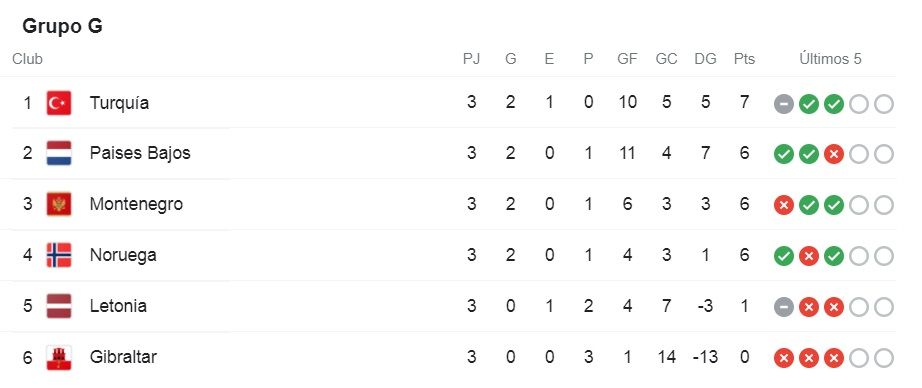The image size is (922, 388).
Task: Open the Paises Bajos team link
Action: pyautogui.click(x=140, y=153)
